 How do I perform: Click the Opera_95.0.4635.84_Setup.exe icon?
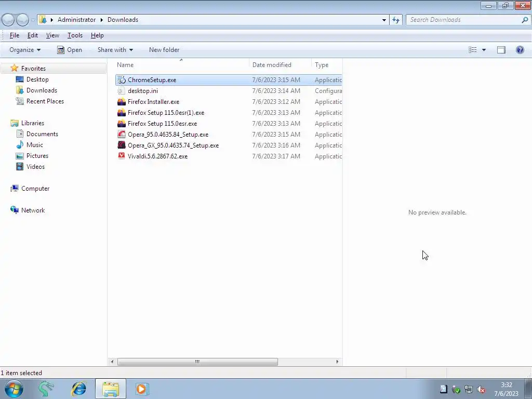(122, 135)
